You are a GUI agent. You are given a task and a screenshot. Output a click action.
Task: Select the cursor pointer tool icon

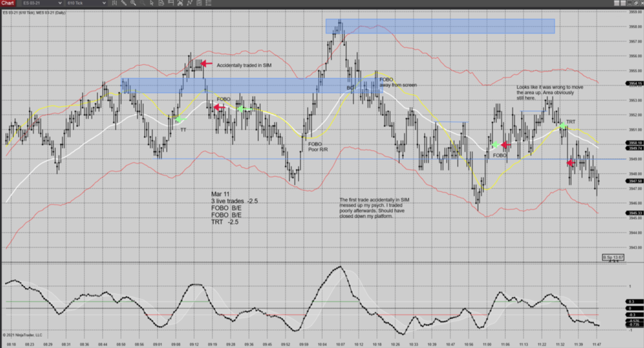click(151, 3)
